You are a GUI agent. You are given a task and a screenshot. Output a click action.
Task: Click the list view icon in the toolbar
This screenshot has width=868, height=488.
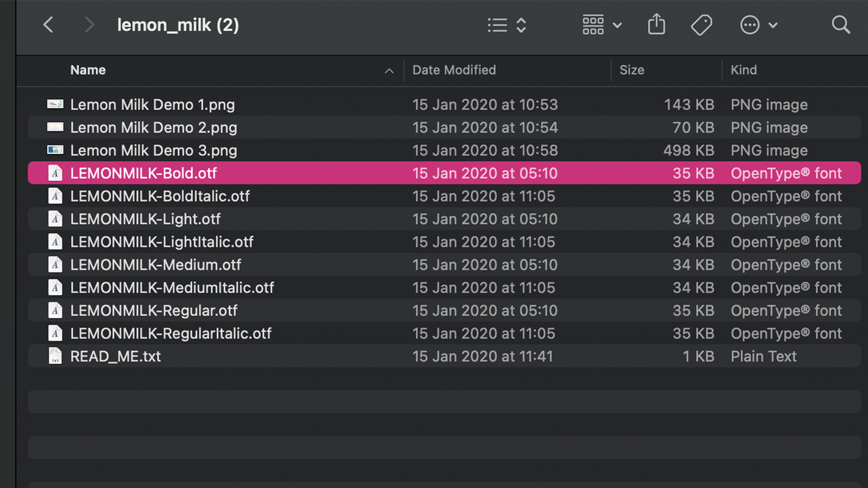497,25
